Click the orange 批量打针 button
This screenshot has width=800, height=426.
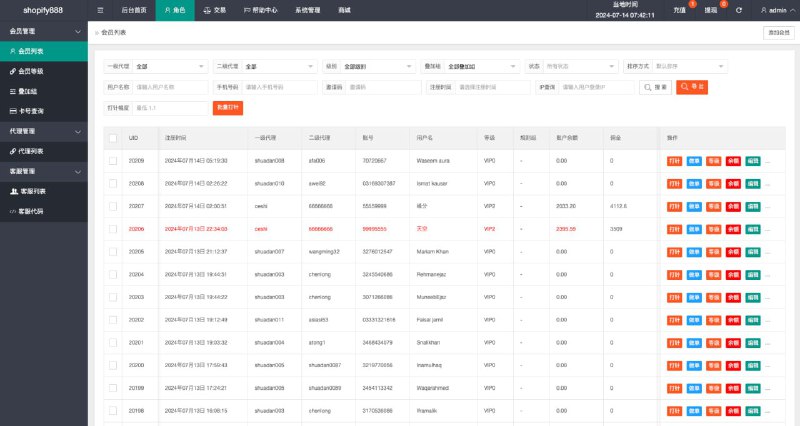(228, 108)
